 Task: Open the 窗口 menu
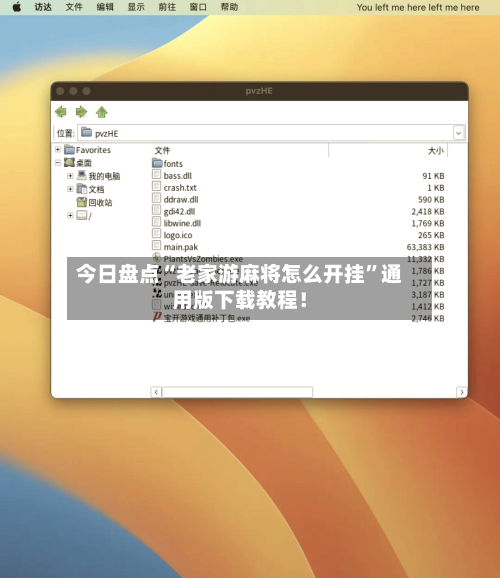(198, 7)
